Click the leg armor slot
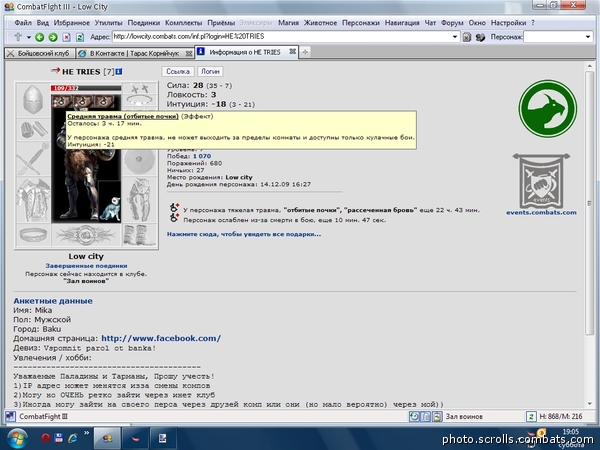Image resolution: width=600 pixels, height=450 pixels. [139, 199]
